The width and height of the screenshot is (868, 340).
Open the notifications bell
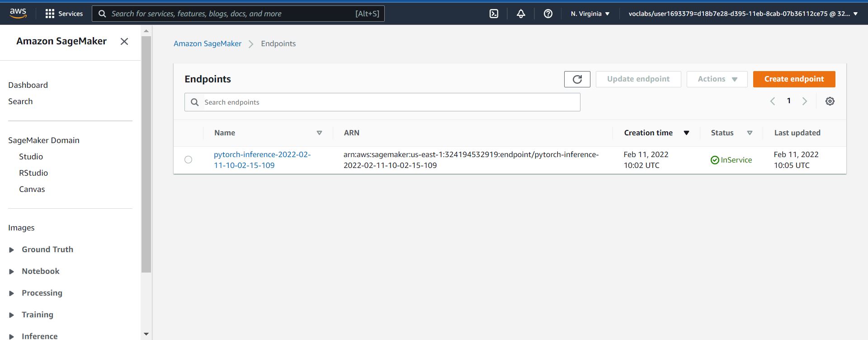point(521,14)
